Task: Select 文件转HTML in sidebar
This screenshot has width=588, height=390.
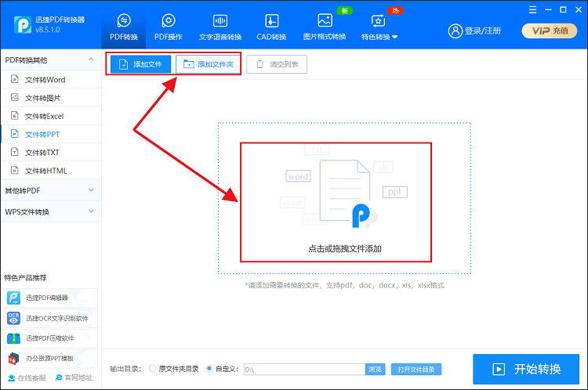Action: click(x=51, y=171)
